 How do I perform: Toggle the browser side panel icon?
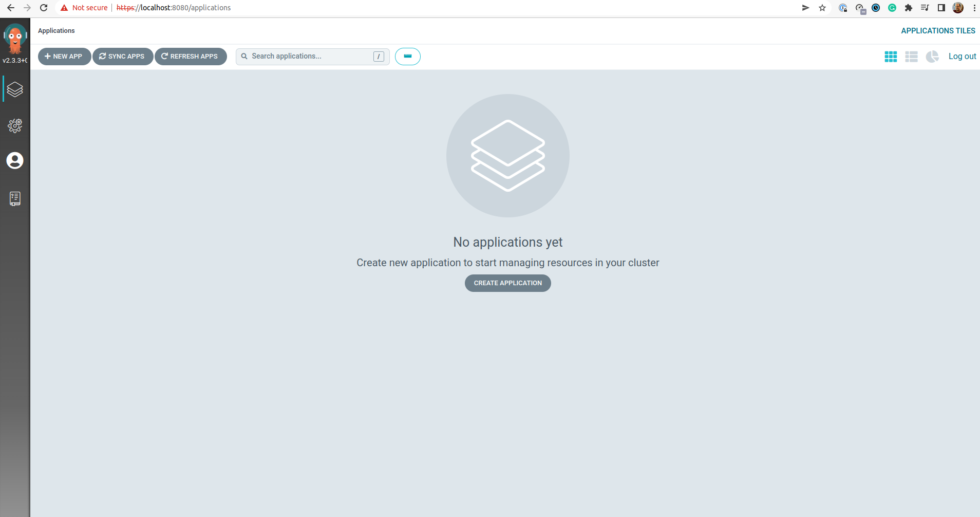pos(941,8)
